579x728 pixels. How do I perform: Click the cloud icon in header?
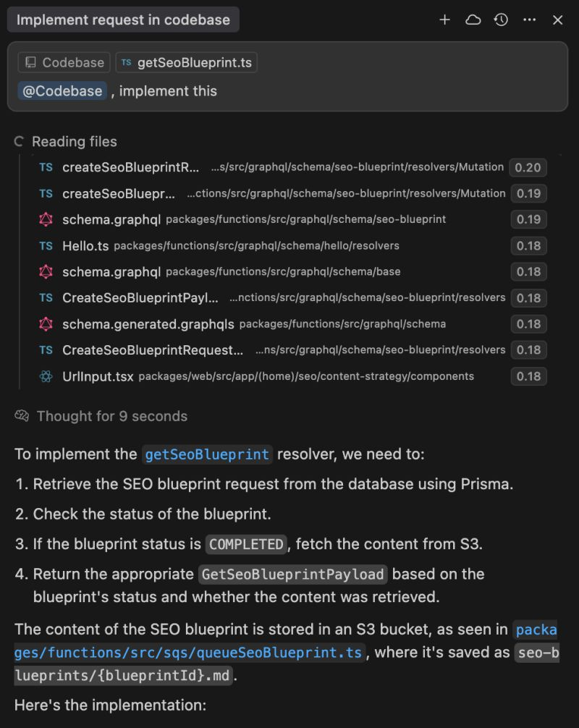tap(473, 20)
